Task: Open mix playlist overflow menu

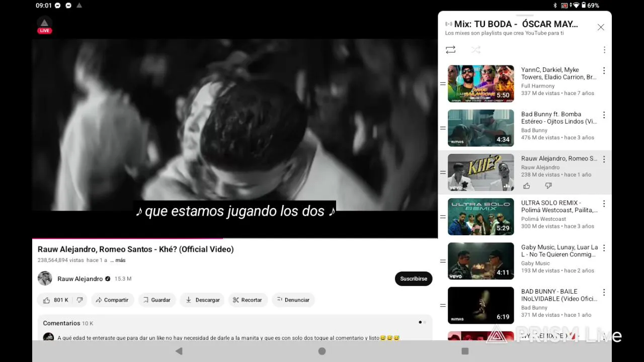Action: 604,50
